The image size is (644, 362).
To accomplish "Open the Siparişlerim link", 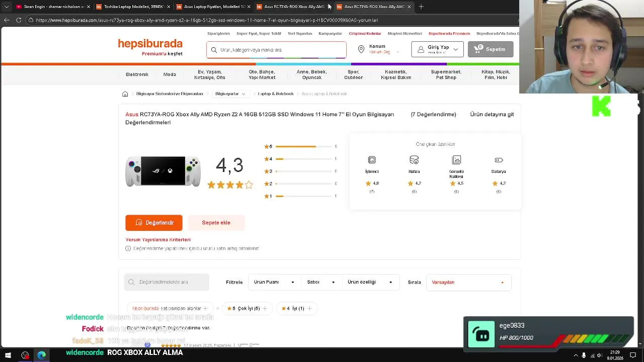I will (218, 34).
